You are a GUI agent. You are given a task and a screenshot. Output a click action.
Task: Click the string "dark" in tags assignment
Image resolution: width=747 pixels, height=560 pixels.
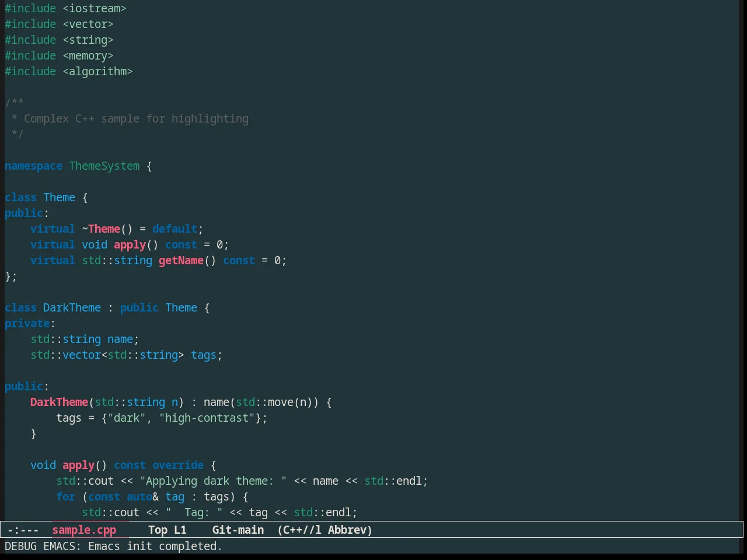127,418
